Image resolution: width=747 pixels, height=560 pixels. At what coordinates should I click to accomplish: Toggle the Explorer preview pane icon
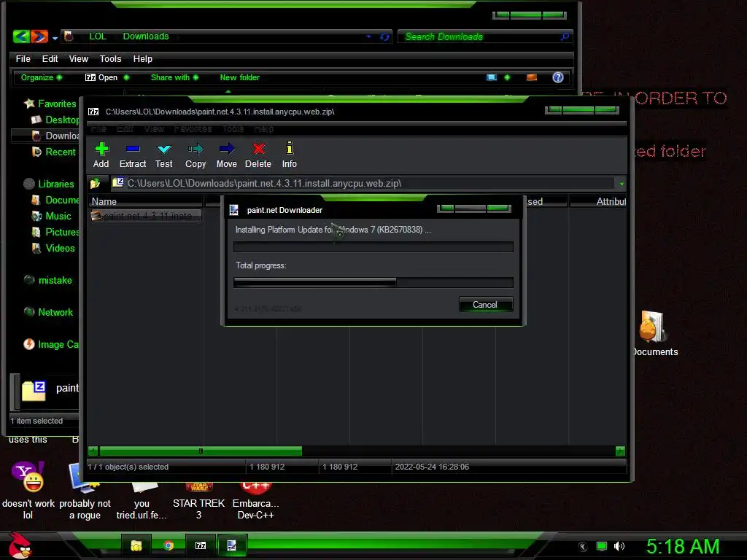pos(532,77)
